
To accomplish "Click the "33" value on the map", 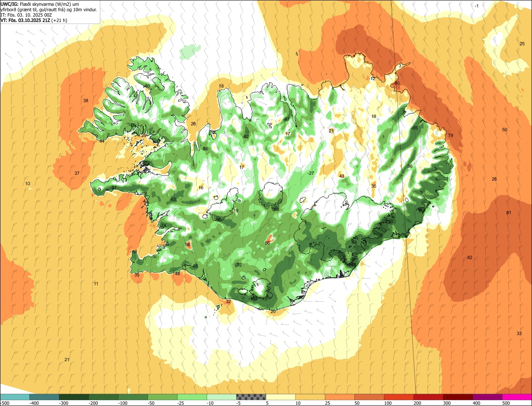I will [x=519, y=333].
